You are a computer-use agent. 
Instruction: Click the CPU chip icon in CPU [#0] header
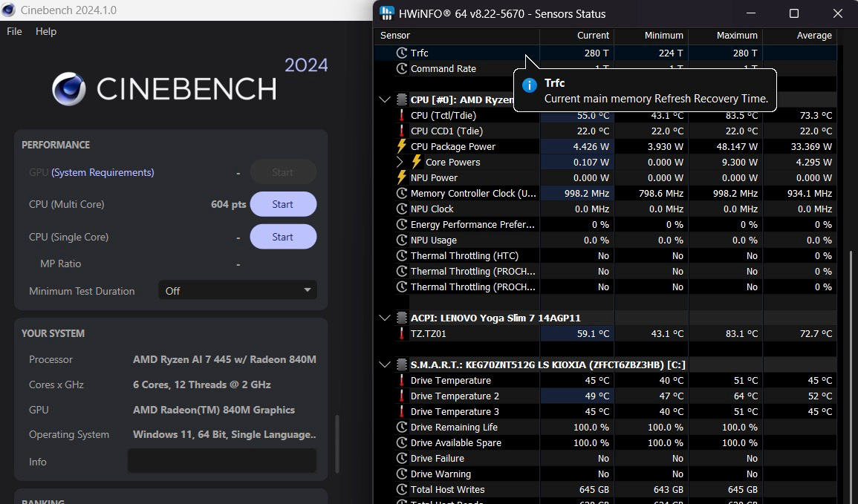coord(402,99)
